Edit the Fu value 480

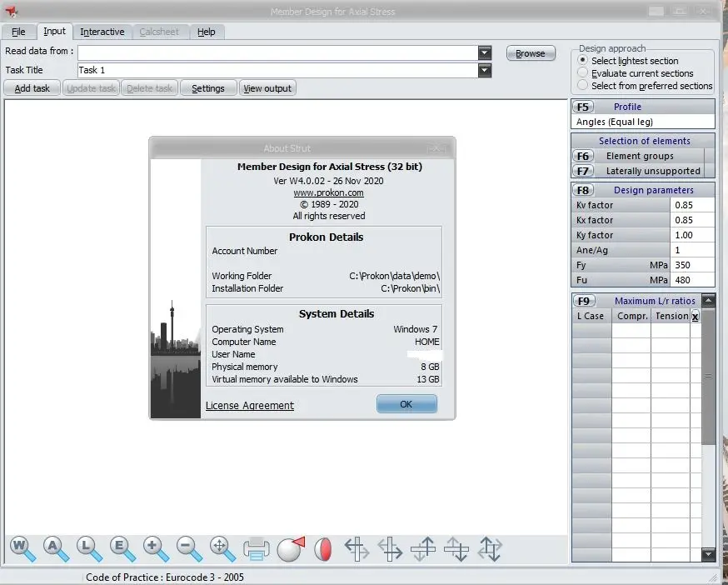pos(692,280)
